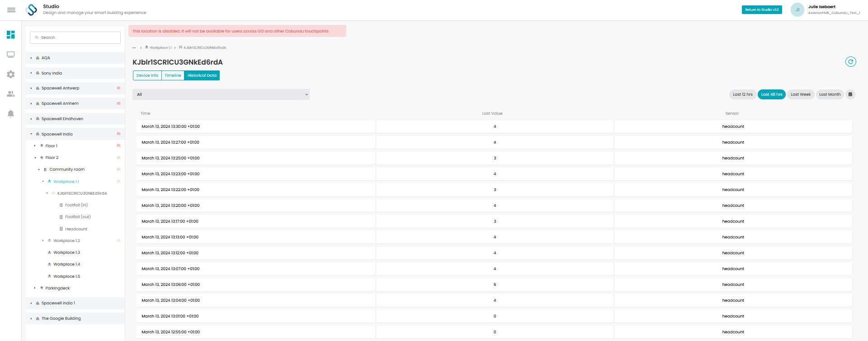Select Footfall (in) sensor in tree
Screen dimensions: 868x341
(76, 205)
